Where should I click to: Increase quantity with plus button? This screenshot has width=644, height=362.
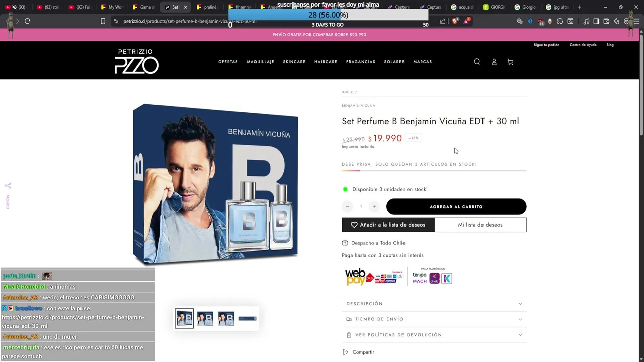[x=374, y=207]
